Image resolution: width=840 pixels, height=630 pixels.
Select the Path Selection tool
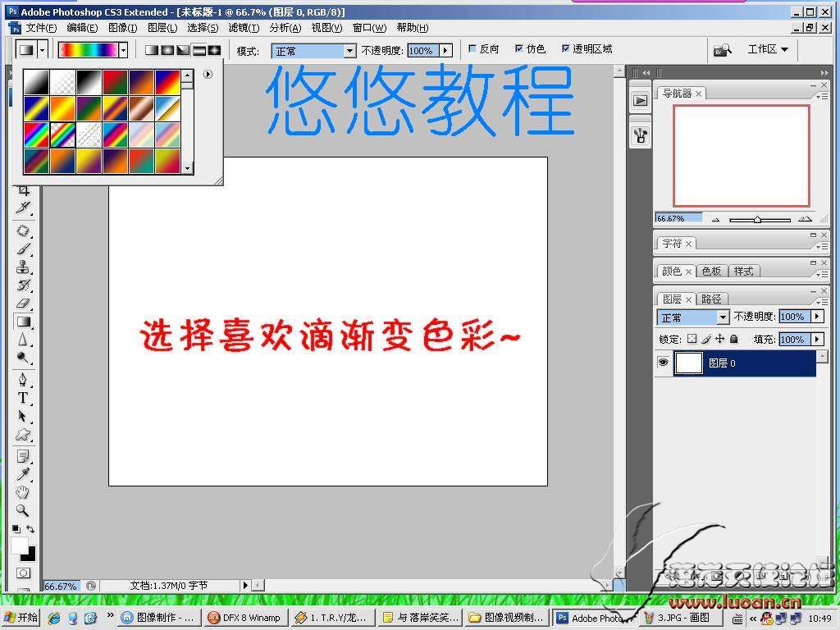[x=23, y=416]
